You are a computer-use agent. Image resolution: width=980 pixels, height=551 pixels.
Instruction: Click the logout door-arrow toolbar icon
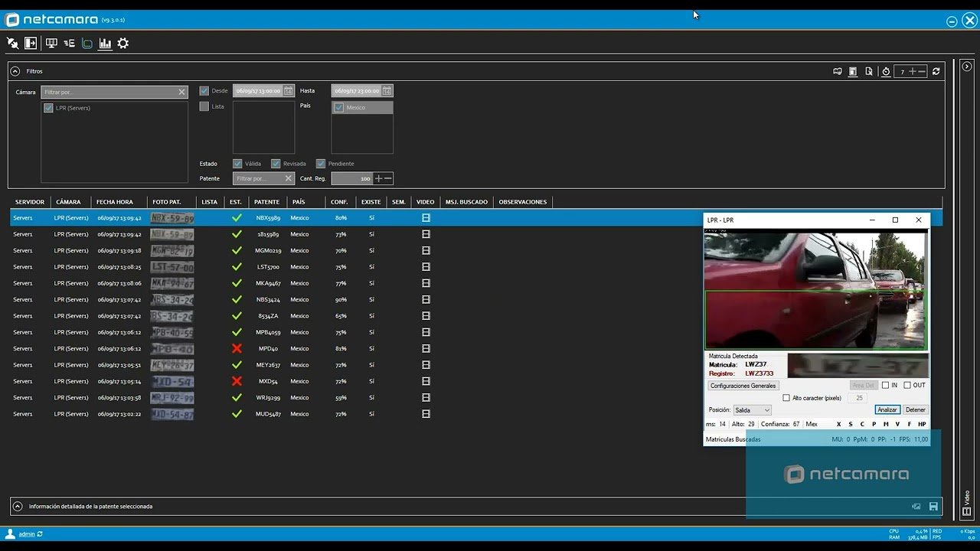[x=31, y=44]
